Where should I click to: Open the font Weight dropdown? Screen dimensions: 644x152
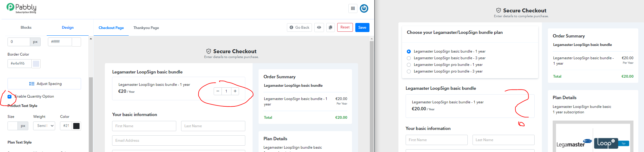(44, 126)
